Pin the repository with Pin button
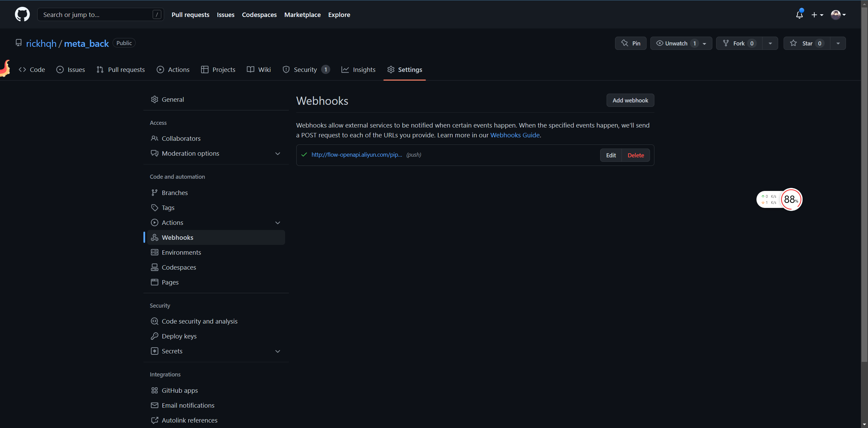 (631, 43)
